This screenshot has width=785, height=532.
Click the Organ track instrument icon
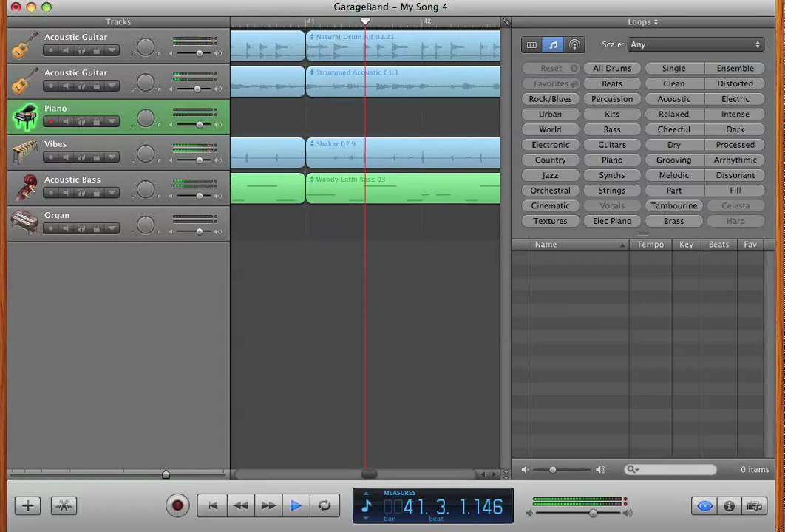point(24,223)
